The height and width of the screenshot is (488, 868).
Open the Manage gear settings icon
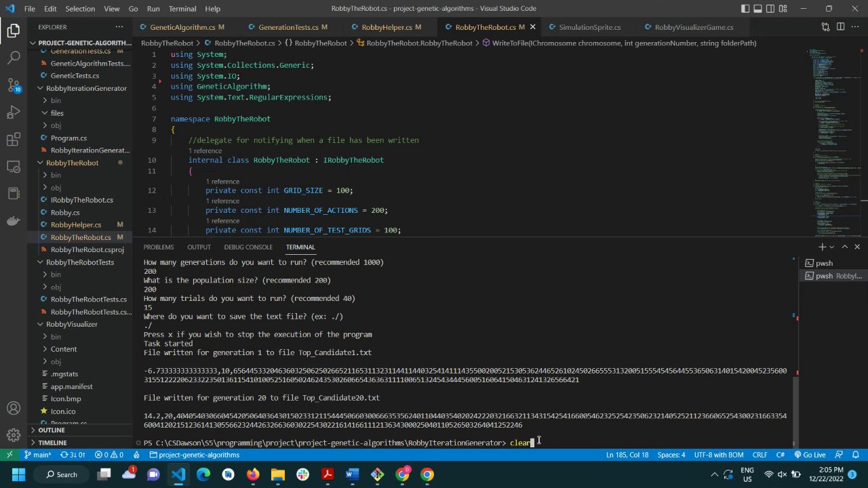pos(14,436)
